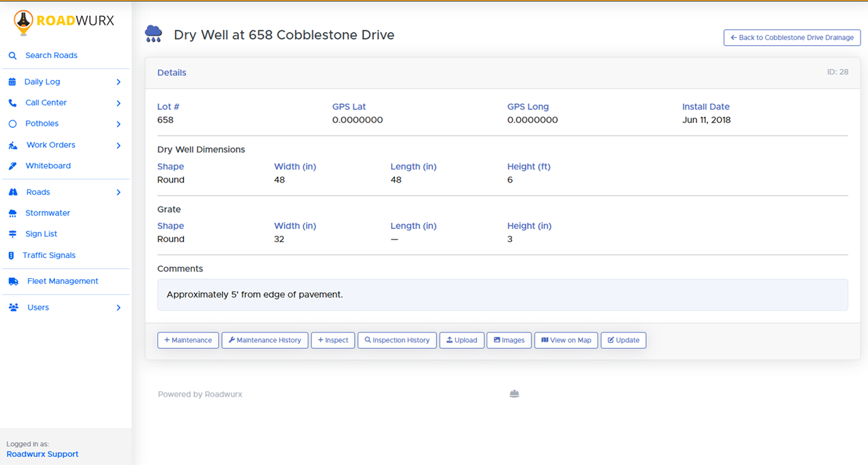Click the Stormwater rain cloud icon

[12, 213]
